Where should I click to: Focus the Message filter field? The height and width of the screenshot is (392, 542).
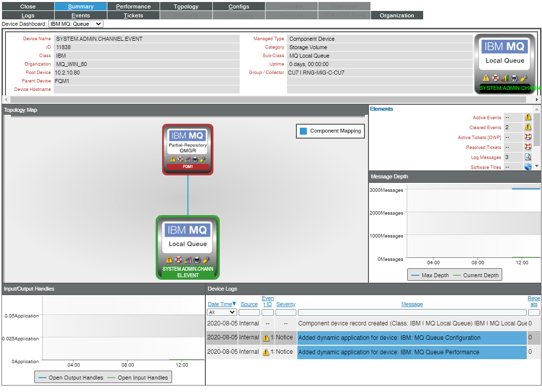412,313
